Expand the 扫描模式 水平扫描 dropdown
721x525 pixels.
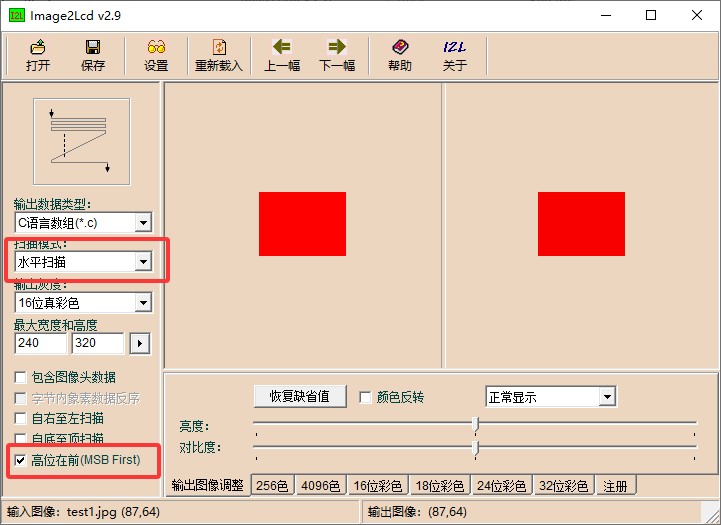pyautogui.click(x=143, y=262)
